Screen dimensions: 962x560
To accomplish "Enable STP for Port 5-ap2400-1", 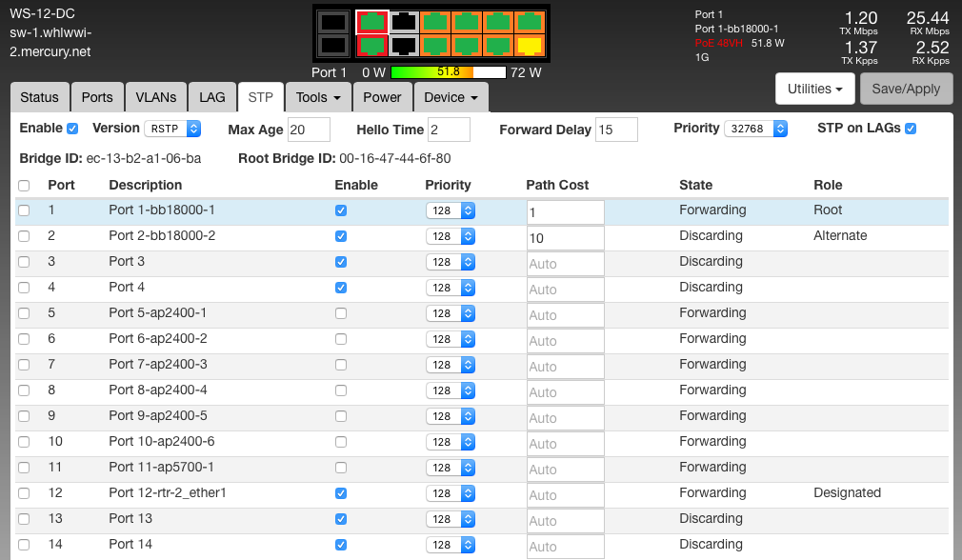I will point(341,313).
